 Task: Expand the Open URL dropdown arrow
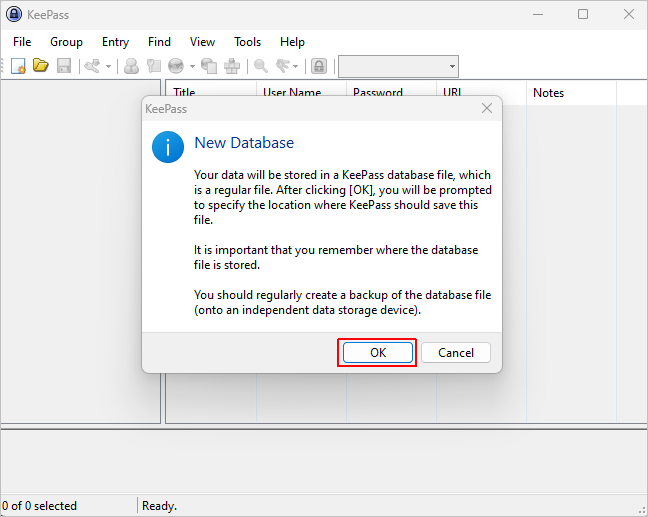192,66
